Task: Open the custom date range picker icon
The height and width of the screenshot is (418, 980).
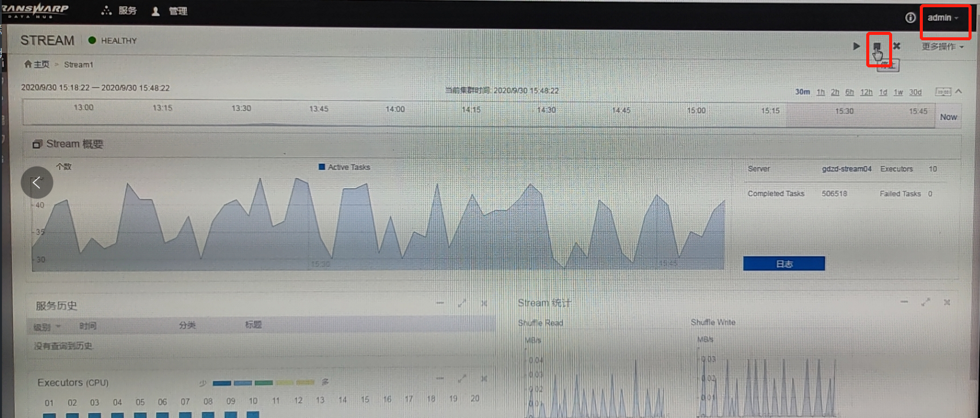Action: [943, 92]
